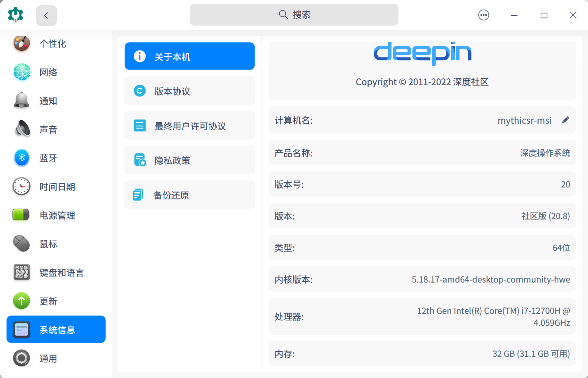Open the 更新 update arrow icon
This screenshot has width=588, height=378.
coord(21,301)
